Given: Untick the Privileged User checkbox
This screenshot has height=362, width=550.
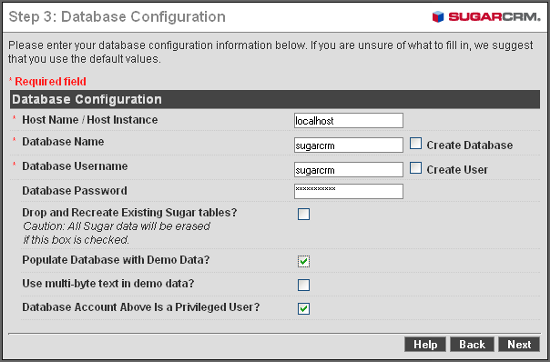Looking at the screenshot, I should (304, 309).
